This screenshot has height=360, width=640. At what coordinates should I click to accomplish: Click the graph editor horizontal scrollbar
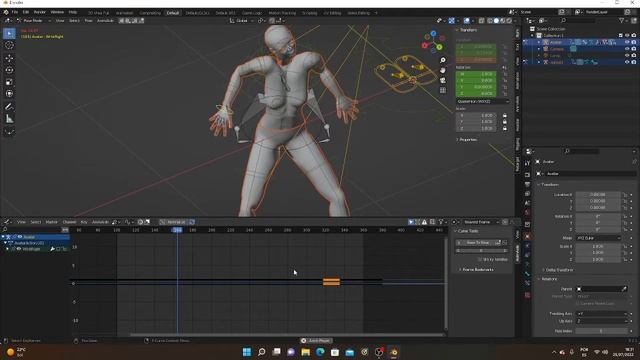pos(287,335)
